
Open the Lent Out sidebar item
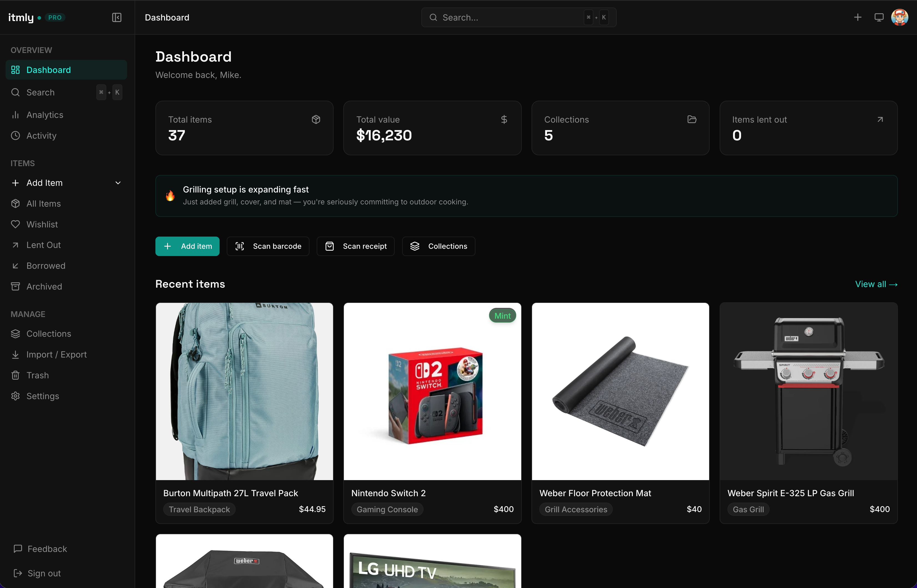pos(44,245)
